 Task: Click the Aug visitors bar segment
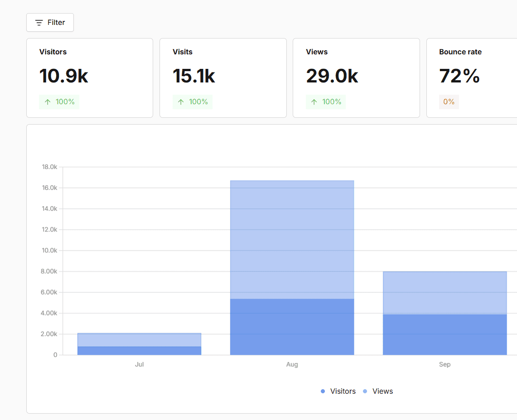pos(292,327)
